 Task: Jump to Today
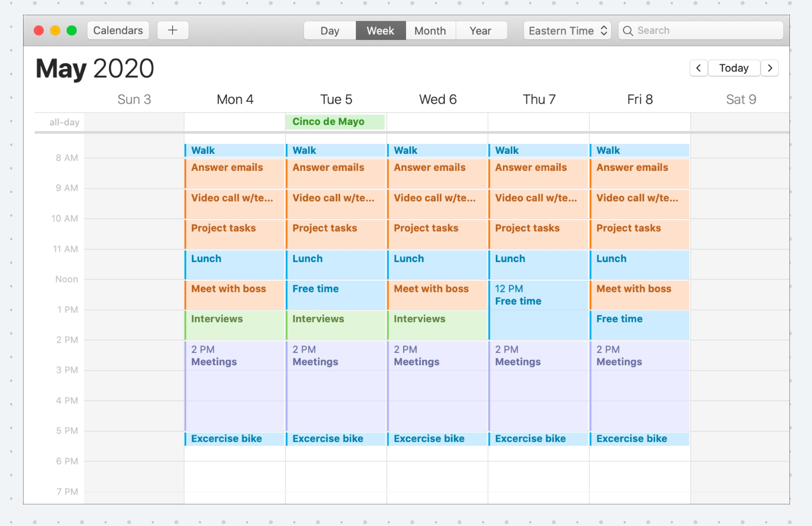pyautogui.click(x=734, y=68)
